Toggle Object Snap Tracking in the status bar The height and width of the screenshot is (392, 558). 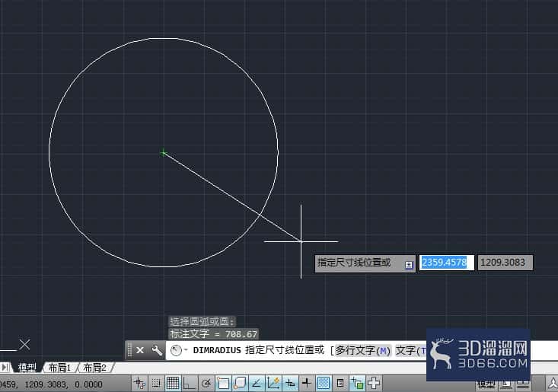(257, 383)
